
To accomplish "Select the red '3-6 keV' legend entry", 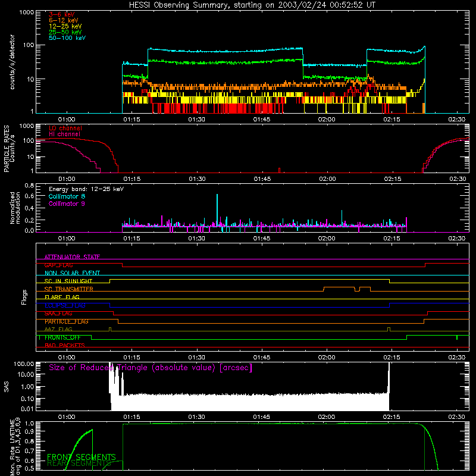I will click(x=61, y=14).
